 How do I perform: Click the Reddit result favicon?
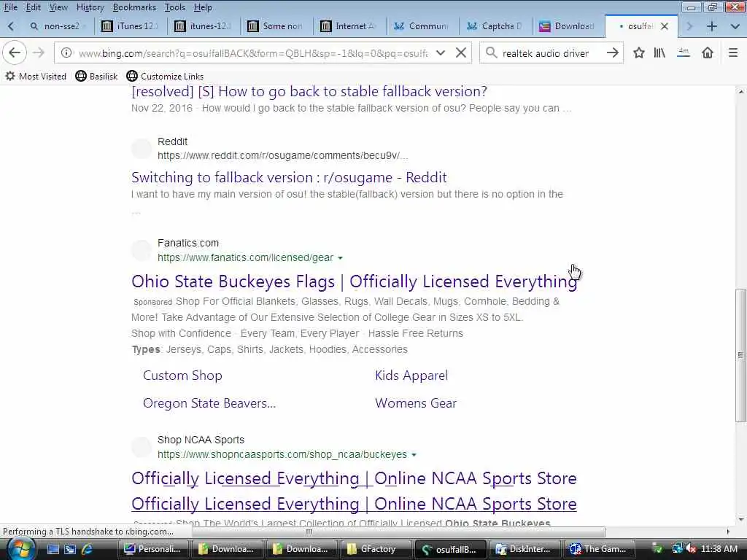pyautogui.click(x=142, y=149)
